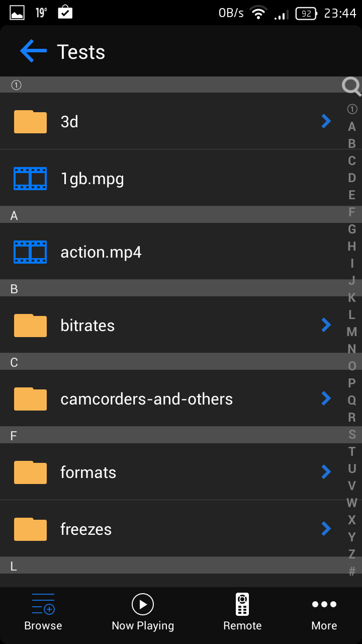The height and width of the screenshot is (644, 362).
Task: Expand the formats folder chevron
Action: [x=326, y=472]
